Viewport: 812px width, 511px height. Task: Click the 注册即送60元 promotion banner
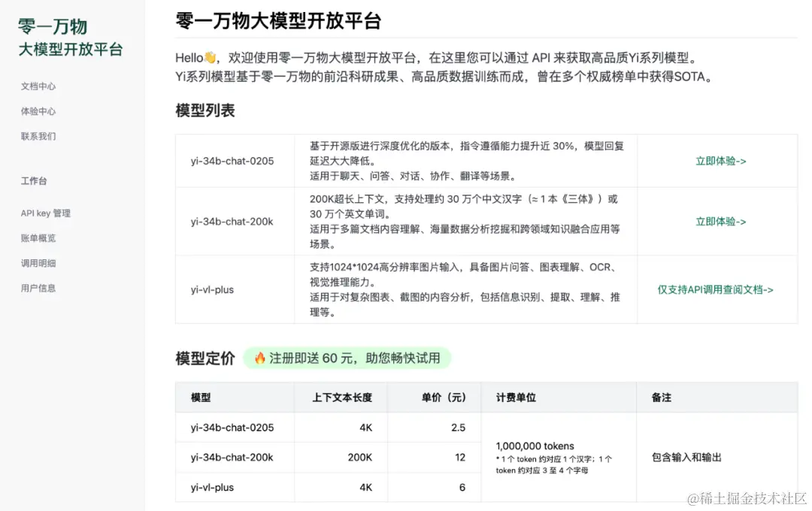click(349, 359)
